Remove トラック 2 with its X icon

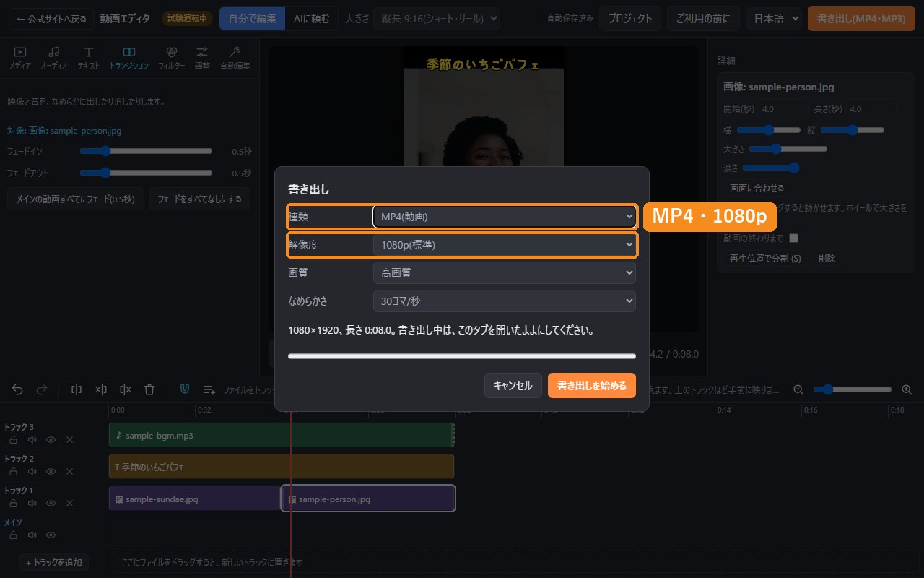coord(70,471)
